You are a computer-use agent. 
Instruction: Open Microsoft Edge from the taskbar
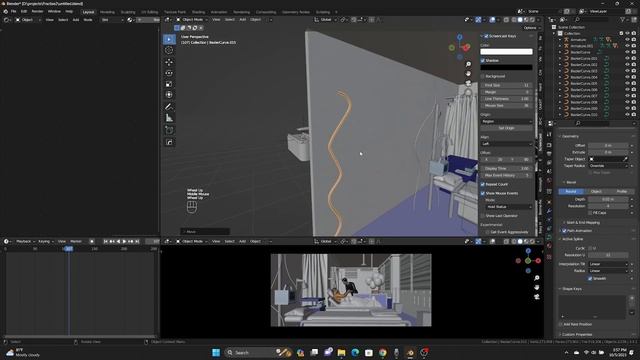click(x=355, y=353)
